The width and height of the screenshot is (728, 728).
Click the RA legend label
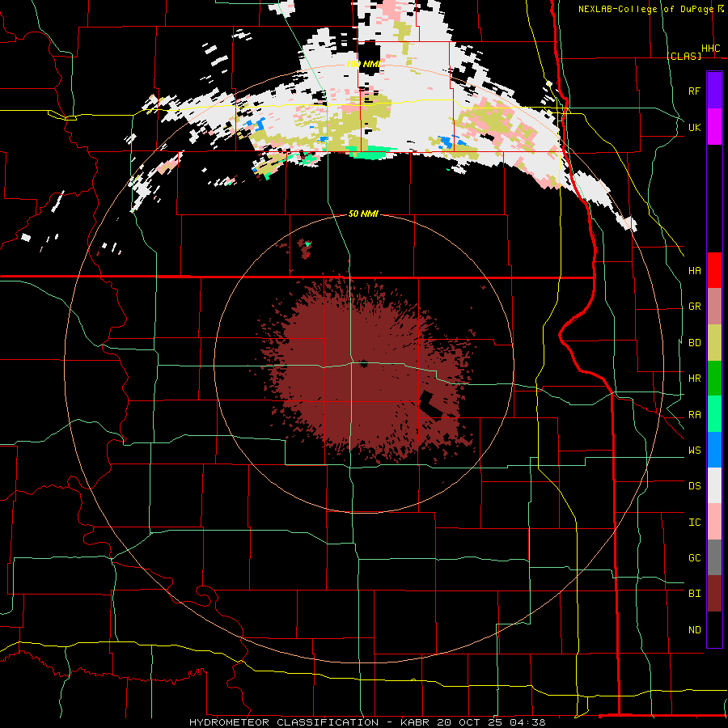694,415
